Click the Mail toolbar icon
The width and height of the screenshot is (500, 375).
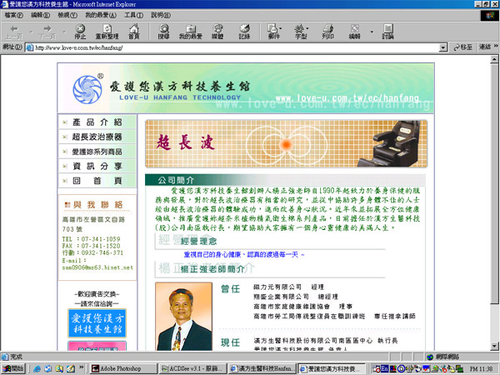point(273,31)
